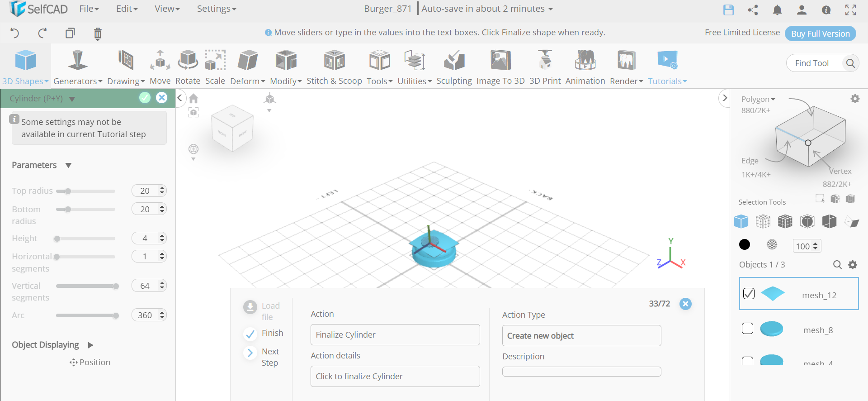Open the Polygon selection dropdown

(x=758, y=99)
